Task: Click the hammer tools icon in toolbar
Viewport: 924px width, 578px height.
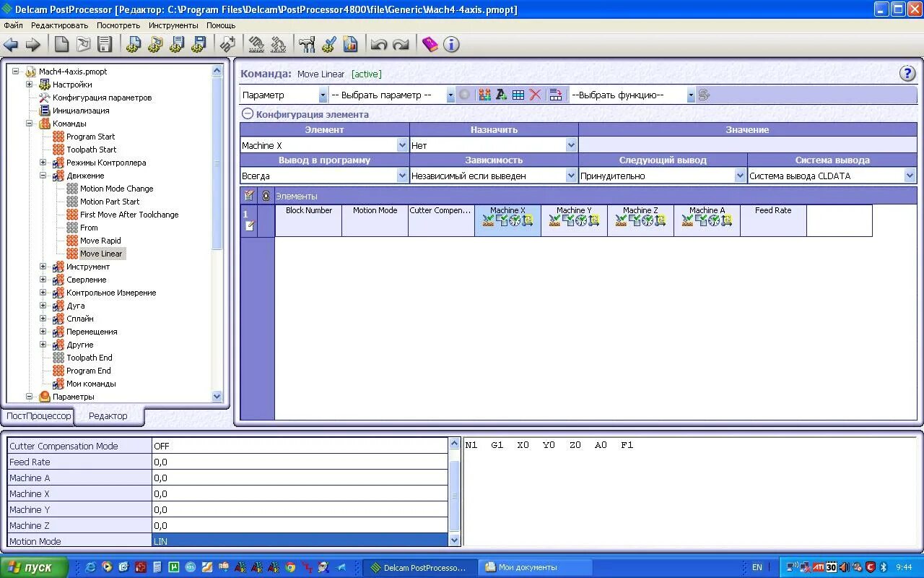Action: (307, 45)
